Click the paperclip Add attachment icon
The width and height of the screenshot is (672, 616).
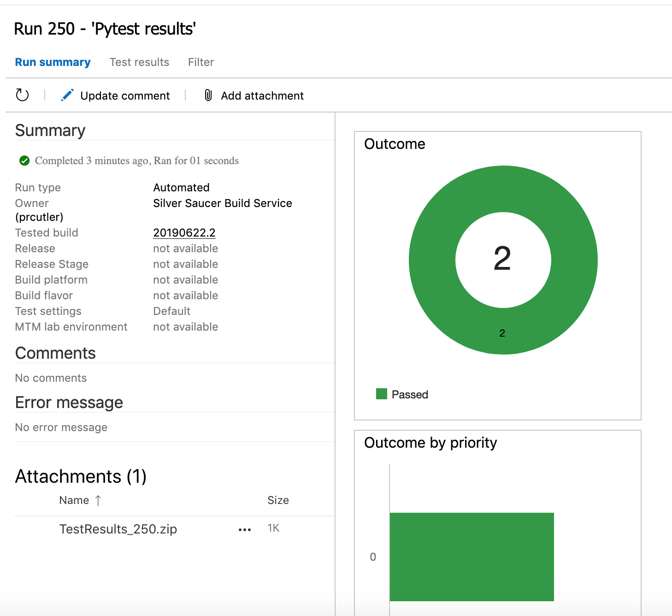[x=208, y=95]
